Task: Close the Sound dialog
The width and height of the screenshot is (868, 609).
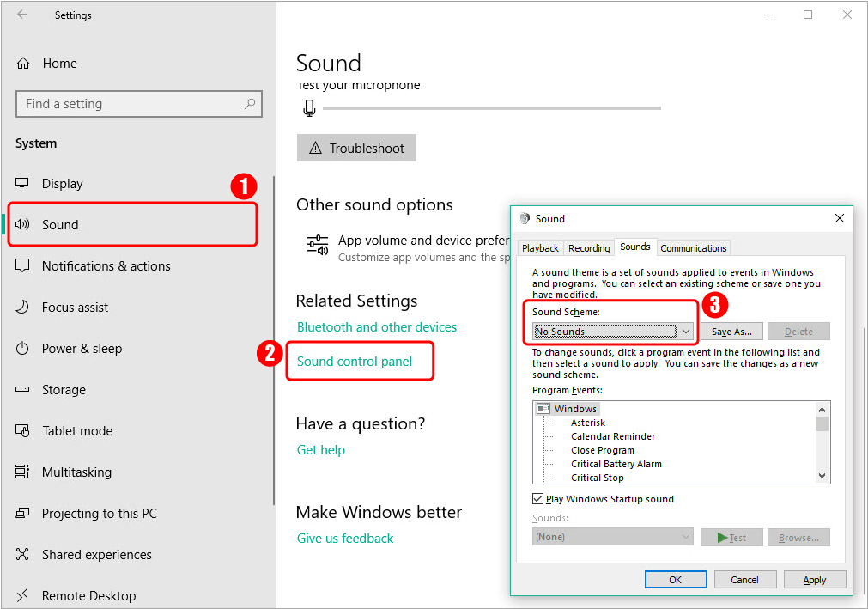Action: pos(839,218)
